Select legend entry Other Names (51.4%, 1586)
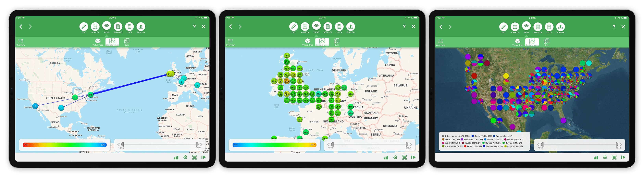Image resolution: width=644 pixels, height=177 pixels. tap(456, 136)
